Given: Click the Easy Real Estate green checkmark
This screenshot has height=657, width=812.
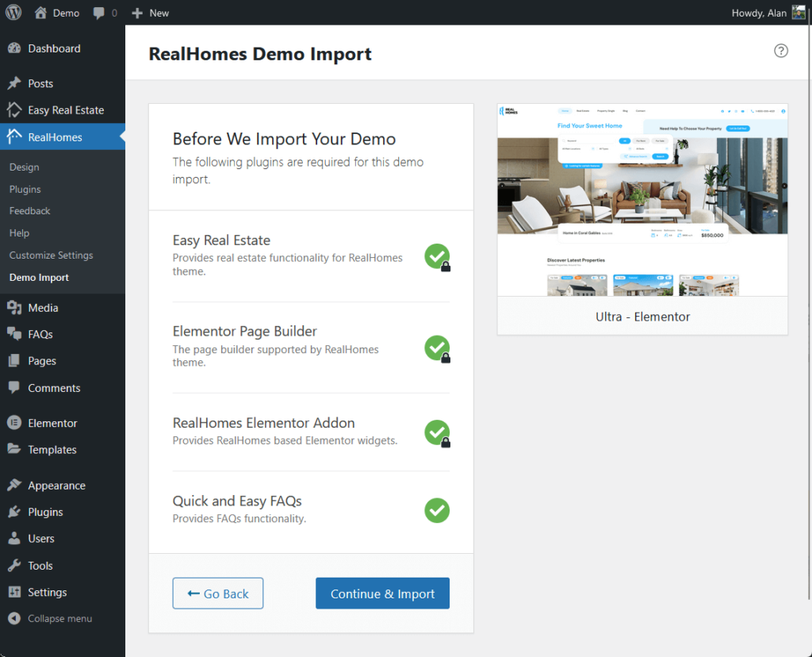Looking at the screenshot, I should (x=436, y=256).
